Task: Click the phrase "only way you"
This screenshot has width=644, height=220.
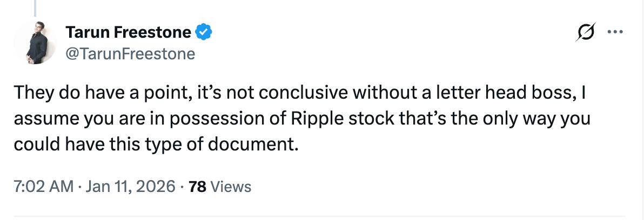Action: (540, 120)
